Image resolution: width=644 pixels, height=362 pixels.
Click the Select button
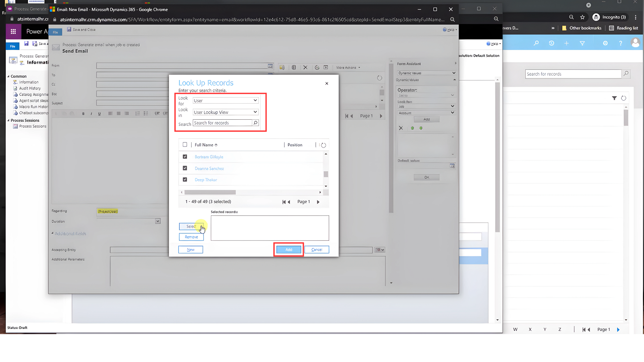point(191,227)
